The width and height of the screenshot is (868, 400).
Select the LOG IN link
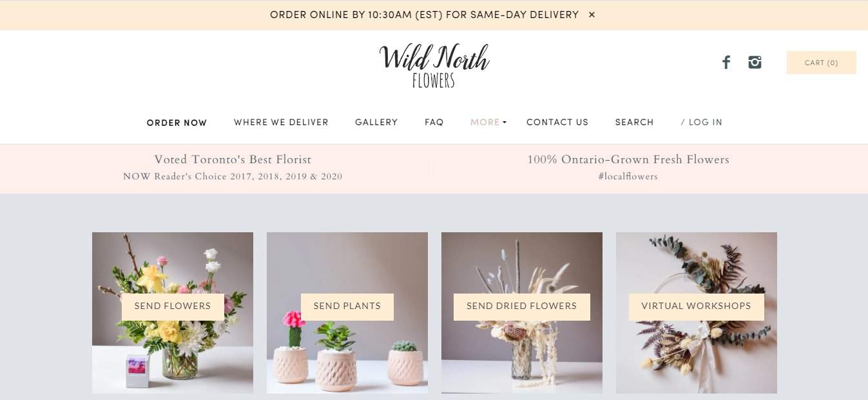706,122
